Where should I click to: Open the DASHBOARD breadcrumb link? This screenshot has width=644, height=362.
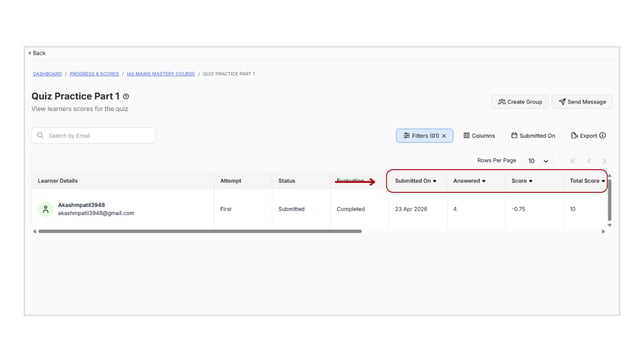point(47,74)
